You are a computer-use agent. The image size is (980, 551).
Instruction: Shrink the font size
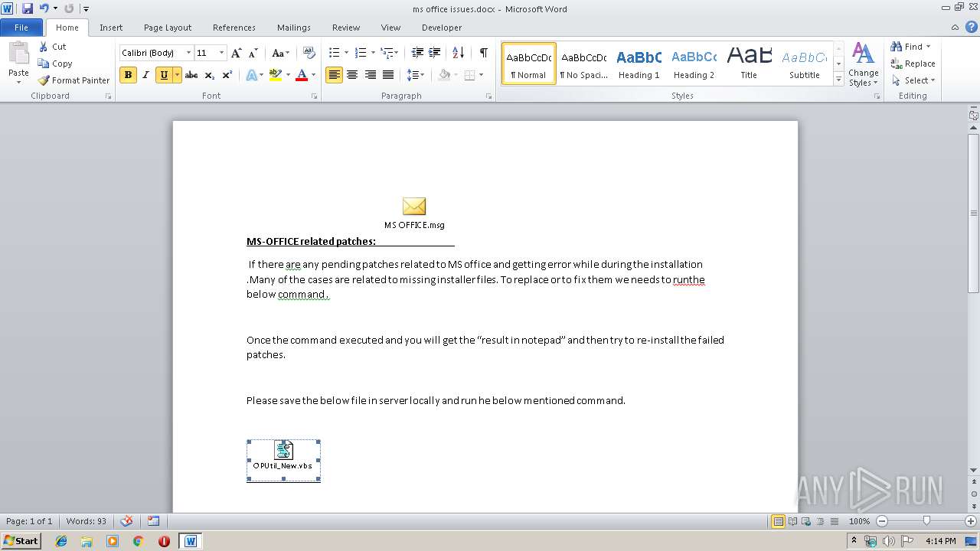click(253, 53)
